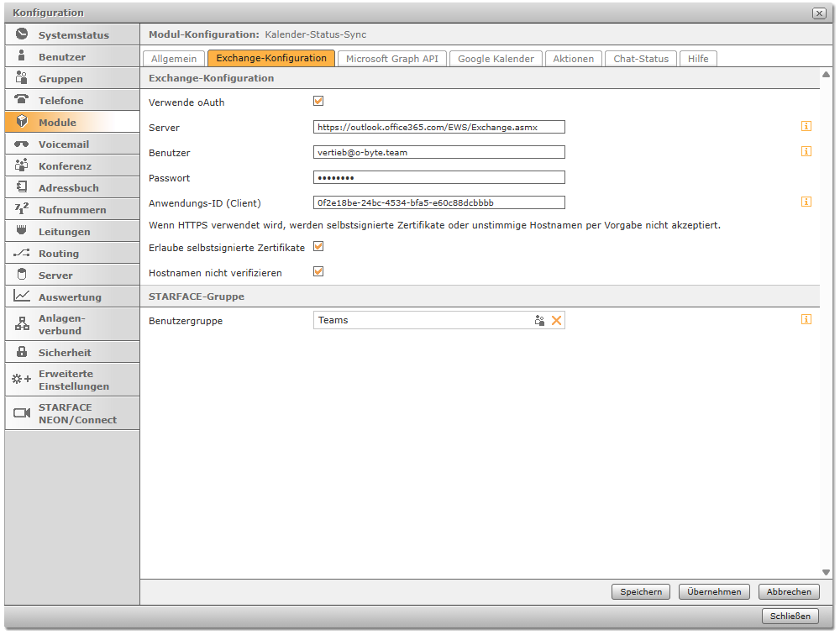The width and height of the screenshot is (840, 635).
Task: Switch to Microsoft Graph API tab
Action: coord(392,59)
